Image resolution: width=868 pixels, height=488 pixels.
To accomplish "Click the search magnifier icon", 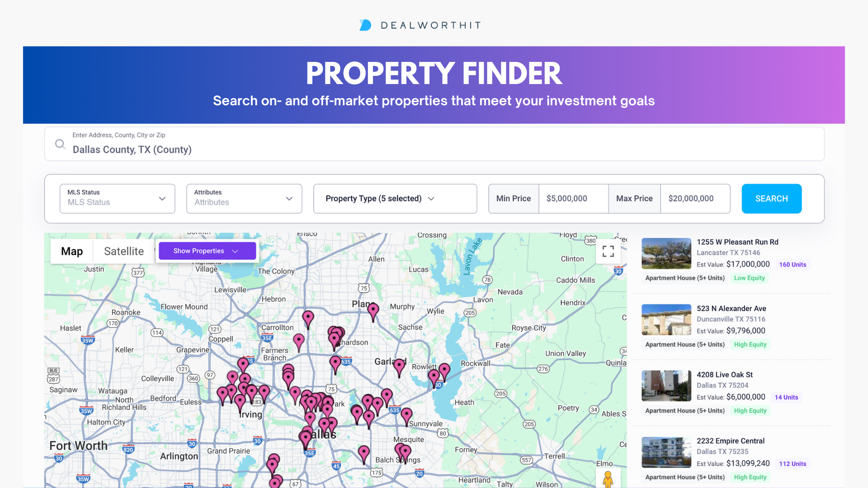I will coord(60,144).
